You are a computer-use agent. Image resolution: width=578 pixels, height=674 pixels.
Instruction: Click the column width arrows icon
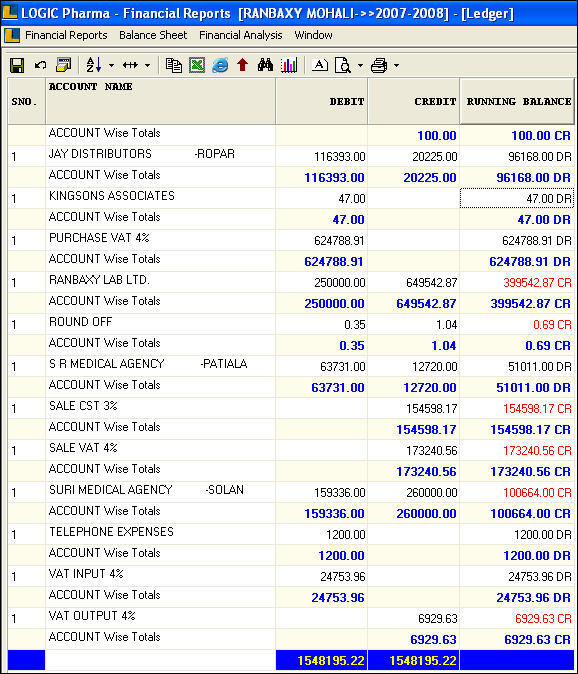tap(130, 65)
